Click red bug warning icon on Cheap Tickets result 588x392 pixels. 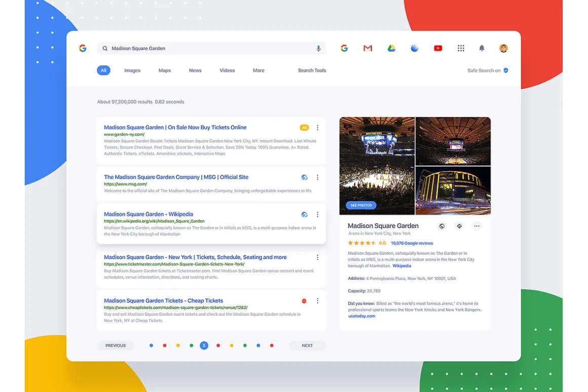304,301
